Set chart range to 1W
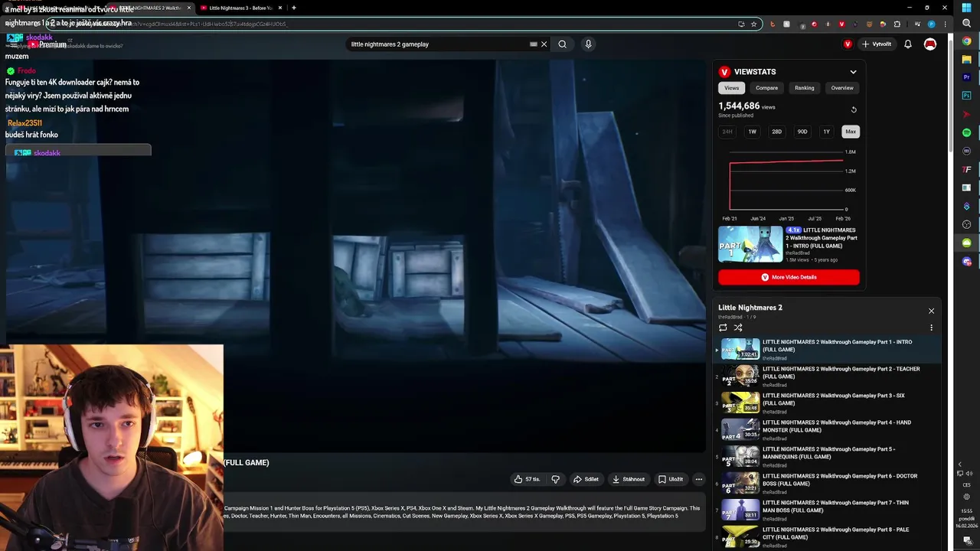The image size is (980, 551). [x=752, y=132]
